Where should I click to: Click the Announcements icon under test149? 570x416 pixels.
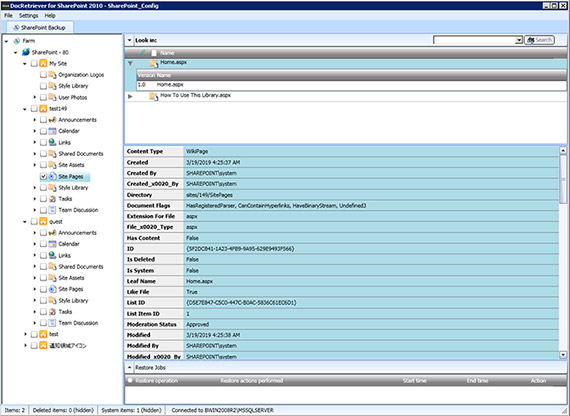52,120
